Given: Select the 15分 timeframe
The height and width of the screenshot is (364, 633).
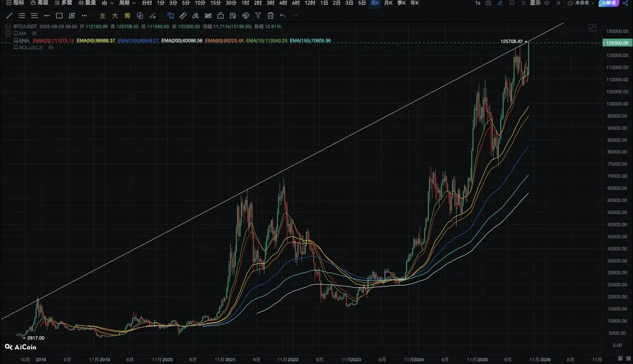Looking at the screenshot, I should [215, 3].
